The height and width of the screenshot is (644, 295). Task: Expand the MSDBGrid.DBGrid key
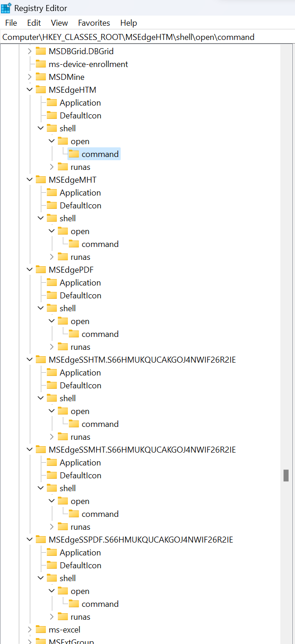click(30, 51)
